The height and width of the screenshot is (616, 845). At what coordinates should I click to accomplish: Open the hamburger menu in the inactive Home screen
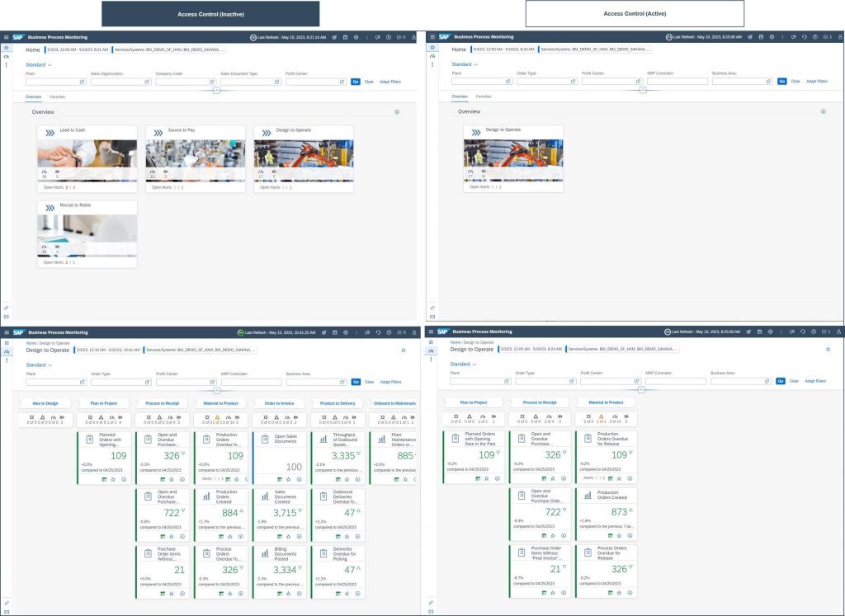[x=6, y=37]
